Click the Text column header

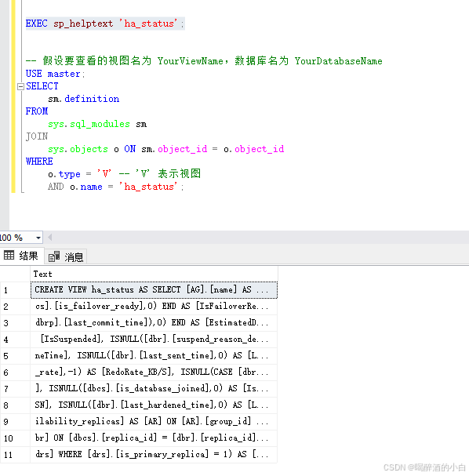[x=154, y=274]
